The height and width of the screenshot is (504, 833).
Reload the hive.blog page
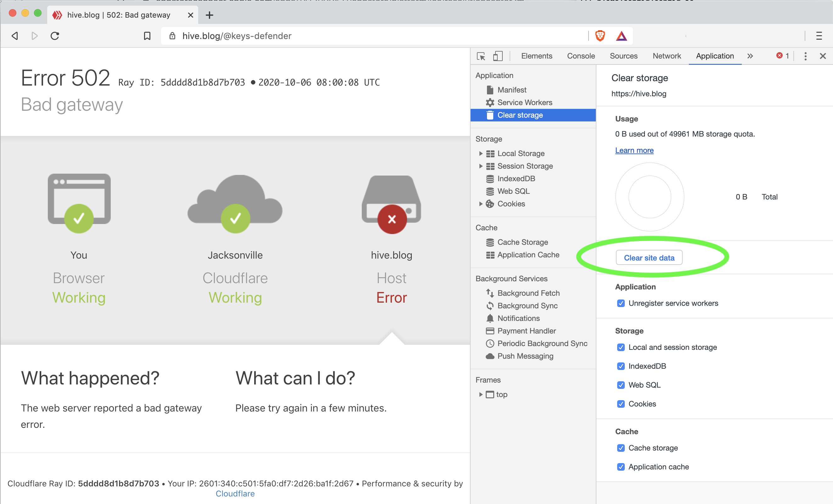coord(55,36)
